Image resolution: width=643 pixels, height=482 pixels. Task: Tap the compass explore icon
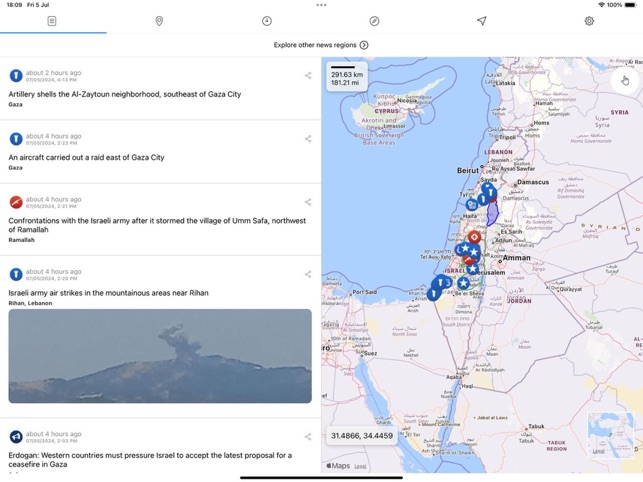374,21
